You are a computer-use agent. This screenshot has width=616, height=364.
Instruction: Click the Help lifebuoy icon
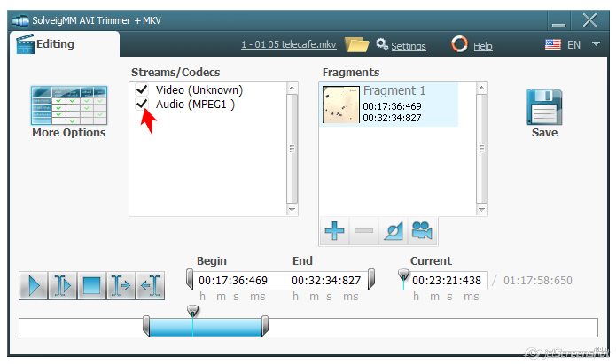pos(459,44)
